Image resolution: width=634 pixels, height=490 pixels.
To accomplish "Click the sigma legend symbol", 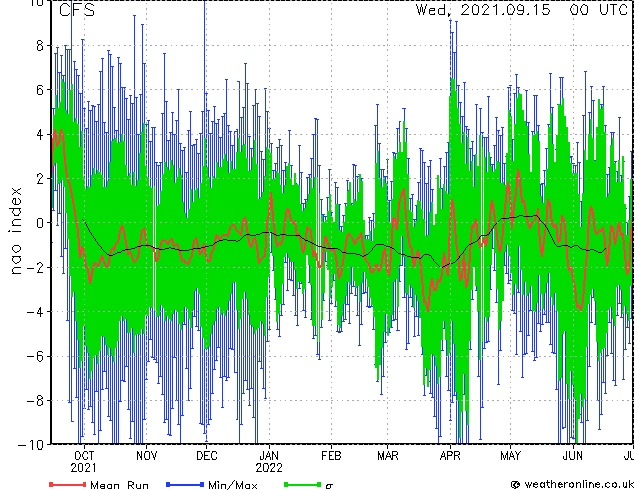I will click(329, 486).
